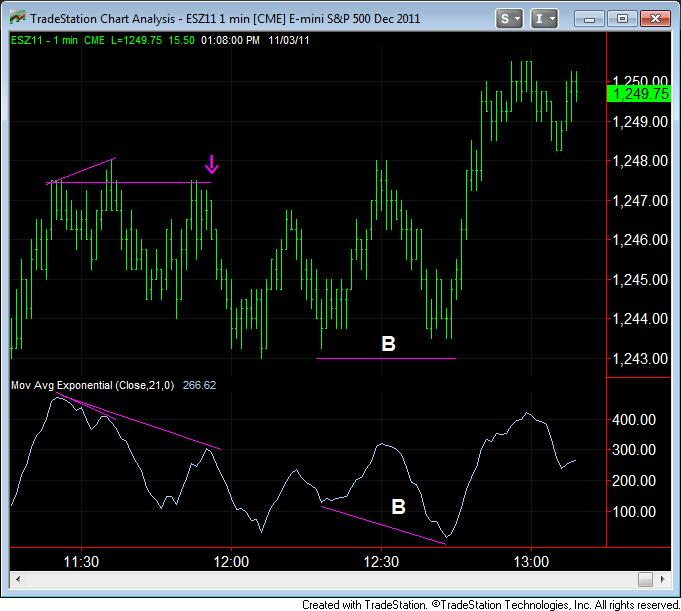Click the 1,245.00 price axis label
The image size is (681, 611).
click(x=640, y=280)
